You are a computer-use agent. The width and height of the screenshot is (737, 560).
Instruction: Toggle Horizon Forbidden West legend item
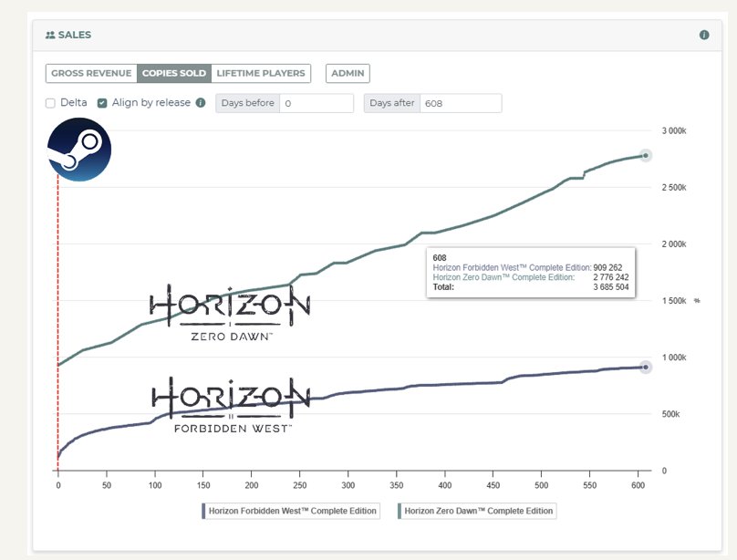coord(291,511)
